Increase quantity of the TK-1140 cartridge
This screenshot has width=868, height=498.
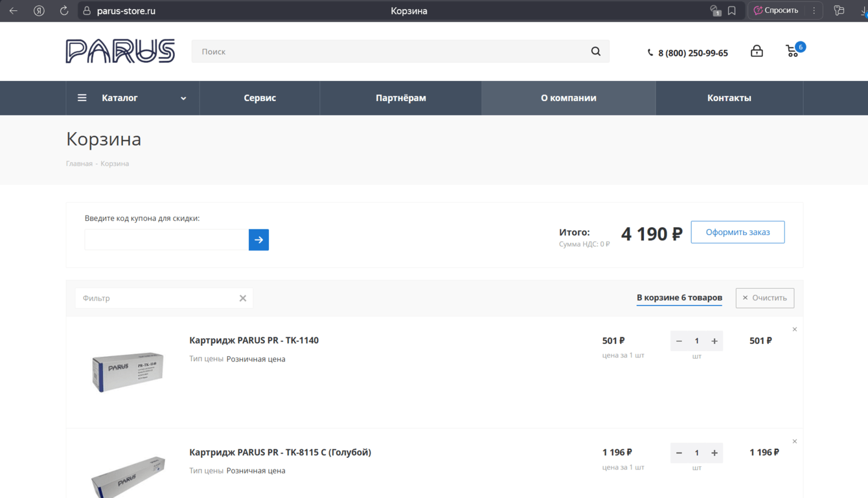click(714, 341)
